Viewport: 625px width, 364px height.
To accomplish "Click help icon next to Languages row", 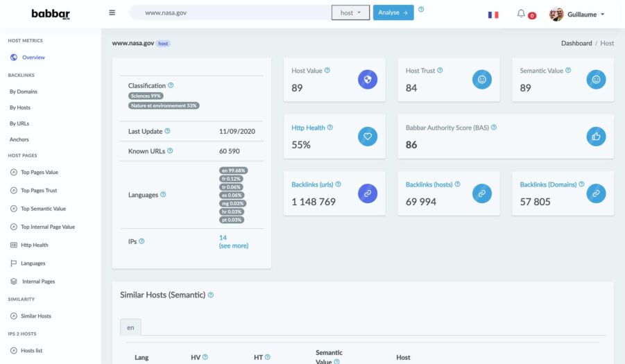I will pyautogui.click(x=163, y=195).
